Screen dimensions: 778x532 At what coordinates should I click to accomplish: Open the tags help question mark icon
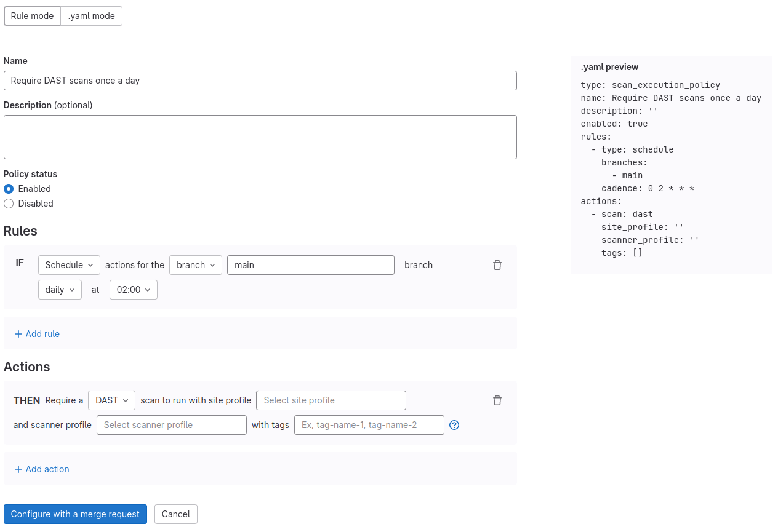(454, 425)
